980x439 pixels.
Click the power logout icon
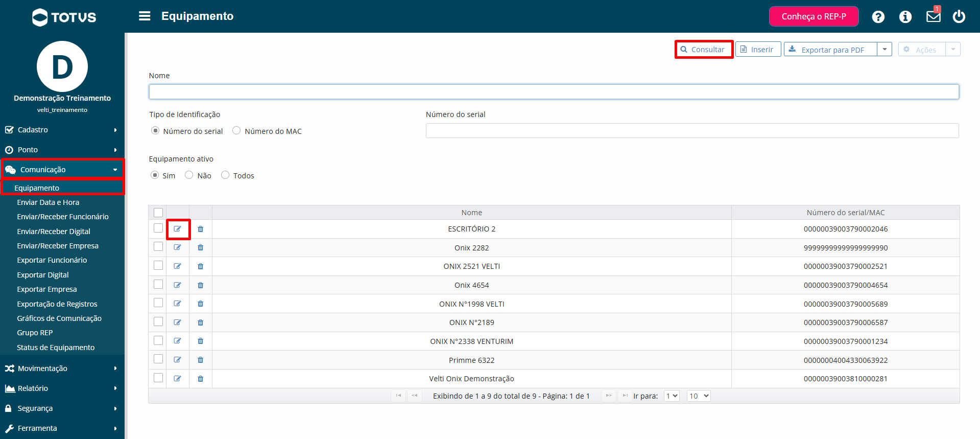959,16
